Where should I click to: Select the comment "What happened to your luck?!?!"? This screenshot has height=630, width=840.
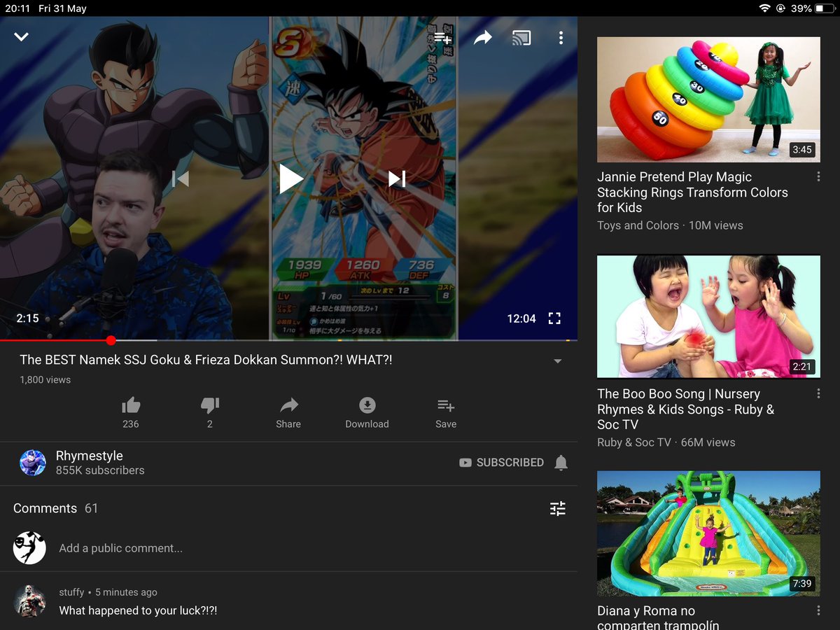pyautogui.click(x=138, y=610)
